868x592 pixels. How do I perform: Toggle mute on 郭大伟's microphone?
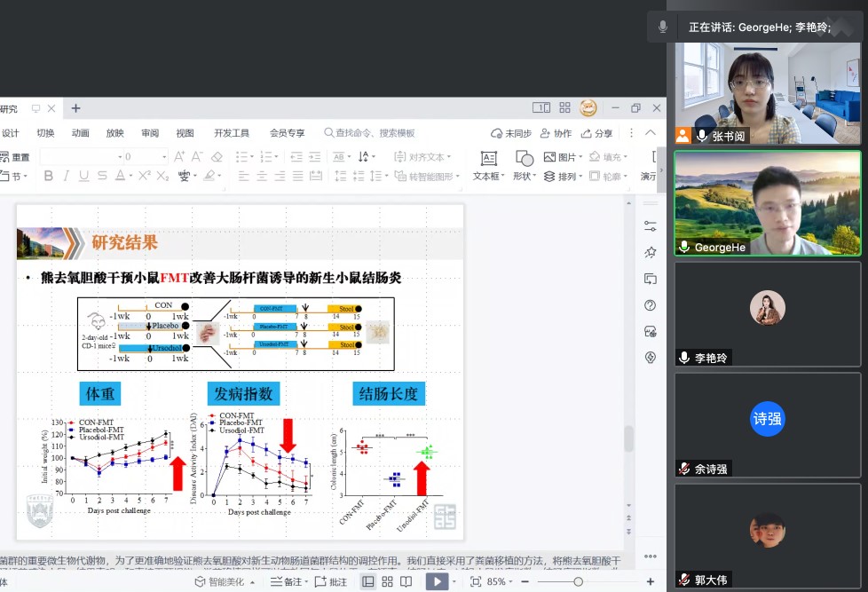click(684, 580)
